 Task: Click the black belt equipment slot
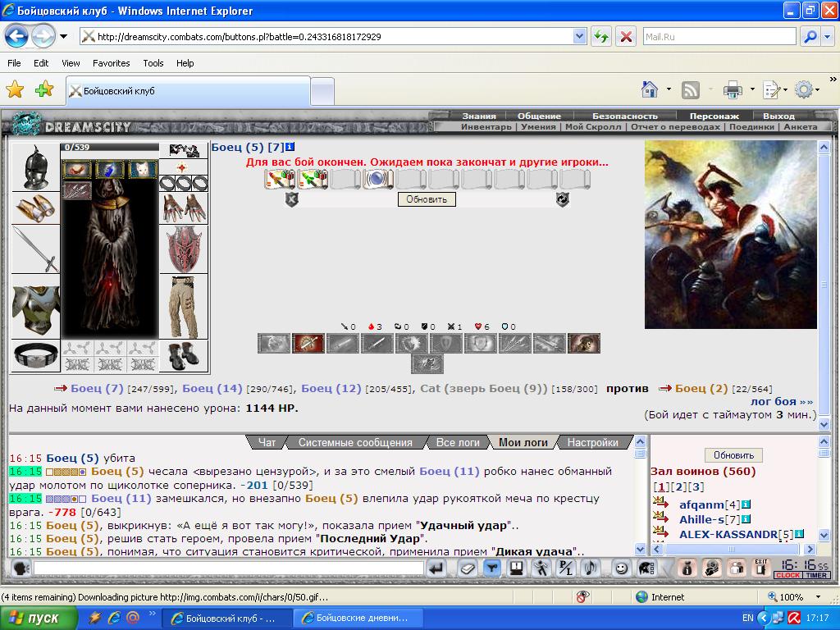(x=36, y=355)
